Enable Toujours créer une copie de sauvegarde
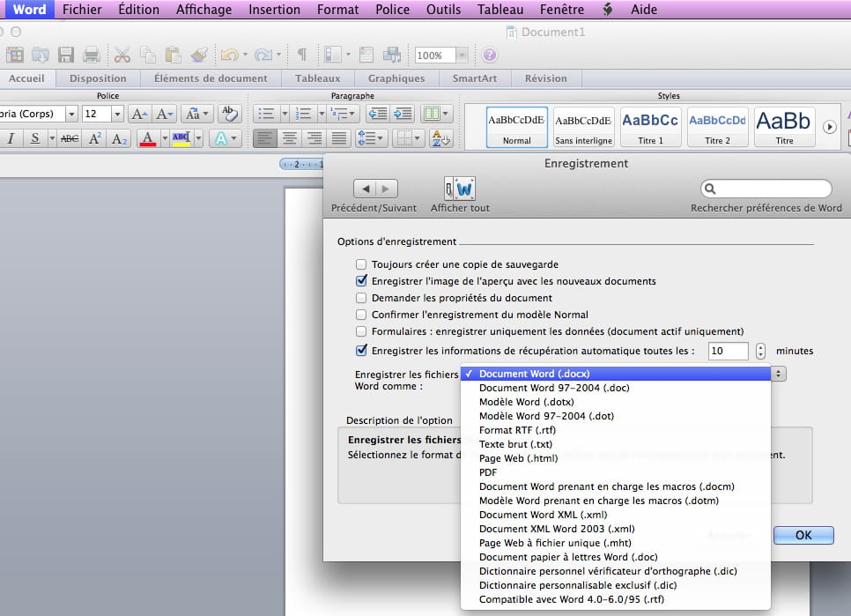Image resolution: width=851 pixels, height=616 pixels. click(x=361, y=265)
